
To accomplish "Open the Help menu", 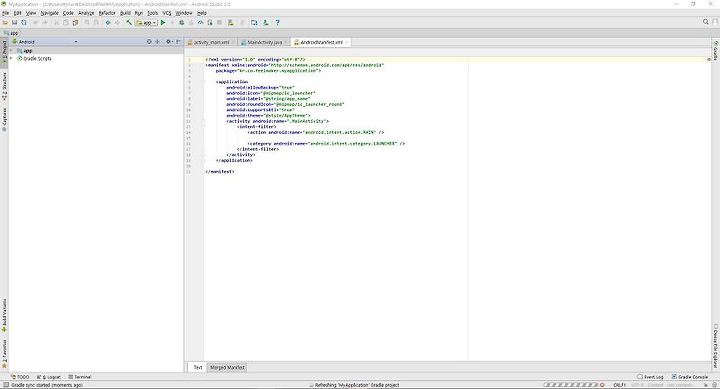I will [202, 13].
